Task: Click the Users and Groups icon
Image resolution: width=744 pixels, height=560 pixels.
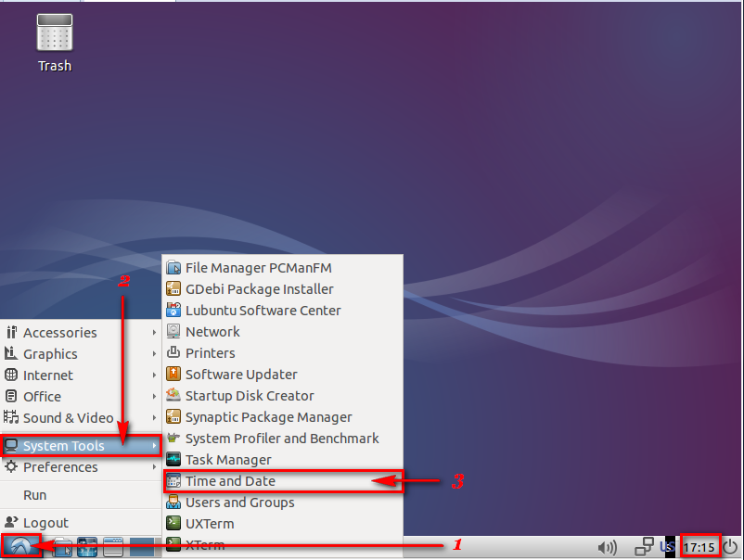Action: coord(173,503)
